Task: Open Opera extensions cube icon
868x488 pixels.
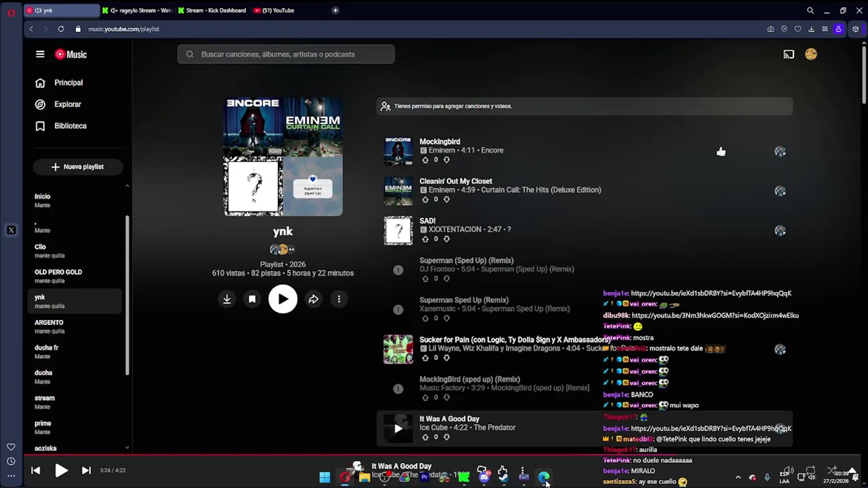Action: pyautogui.click(x=856, y=29)
